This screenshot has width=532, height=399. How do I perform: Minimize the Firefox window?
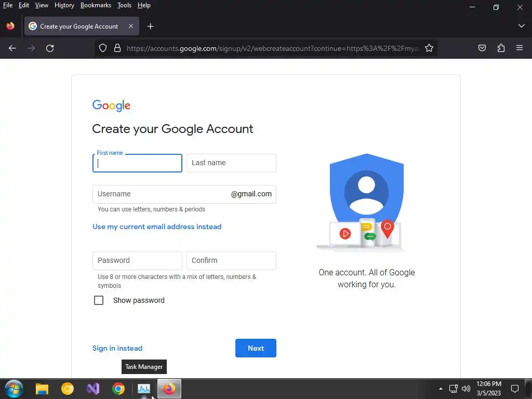[x=472, y=7]
